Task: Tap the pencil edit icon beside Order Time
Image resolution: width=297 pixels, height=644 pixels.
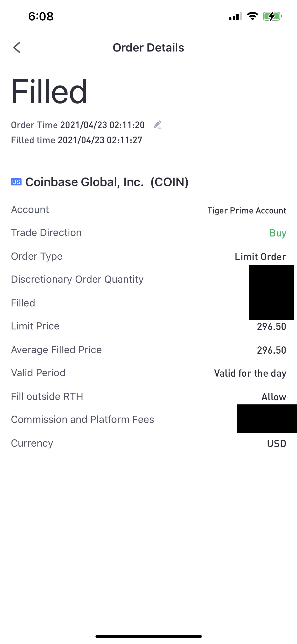Action: pos(157,125)
